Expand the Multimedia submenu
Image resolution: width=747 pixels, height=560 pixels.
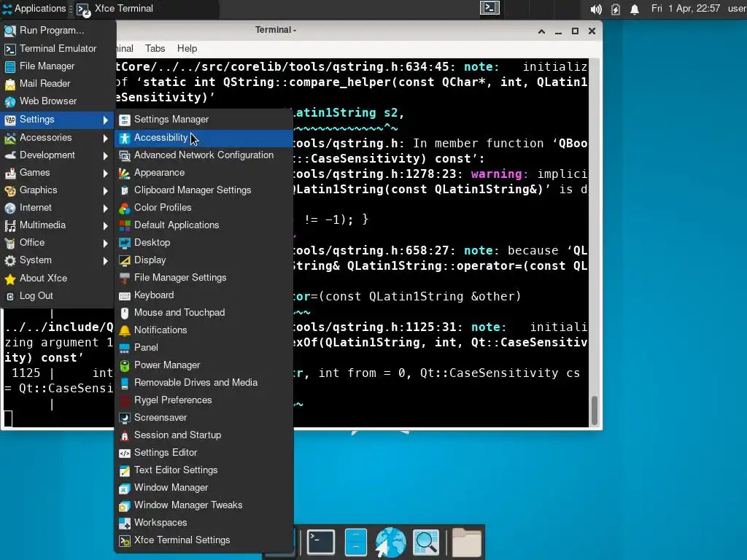coord(57,225)
